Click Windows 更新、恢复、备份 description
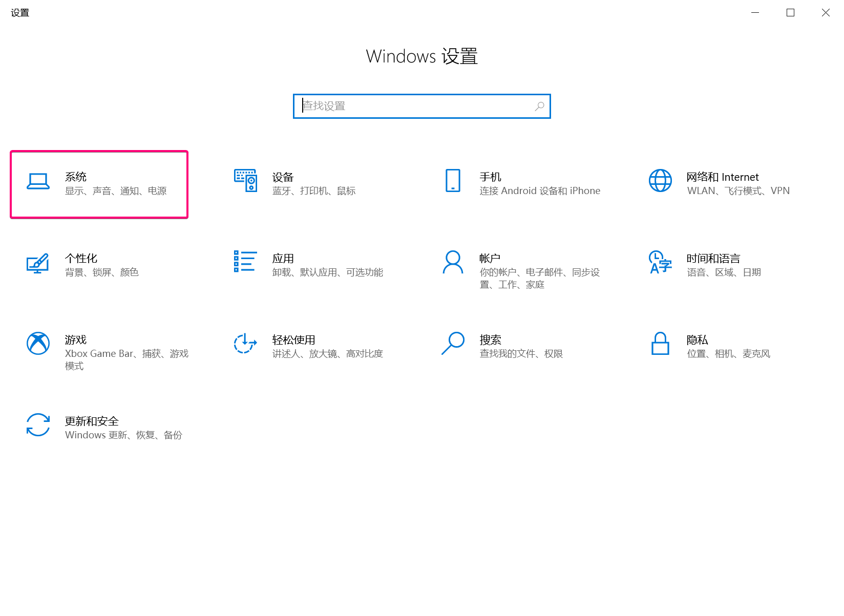Screen dimensions: 844x616 (123, 435)
